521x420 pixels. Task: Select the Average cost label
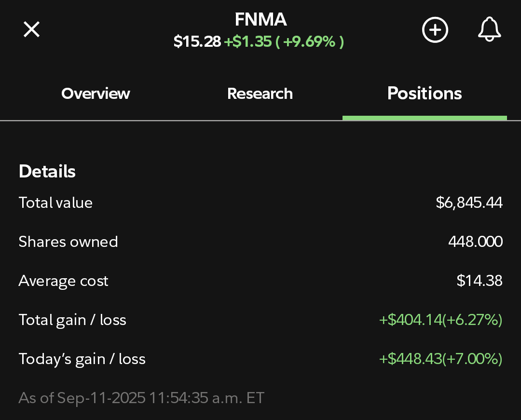[x=64, y=281]
